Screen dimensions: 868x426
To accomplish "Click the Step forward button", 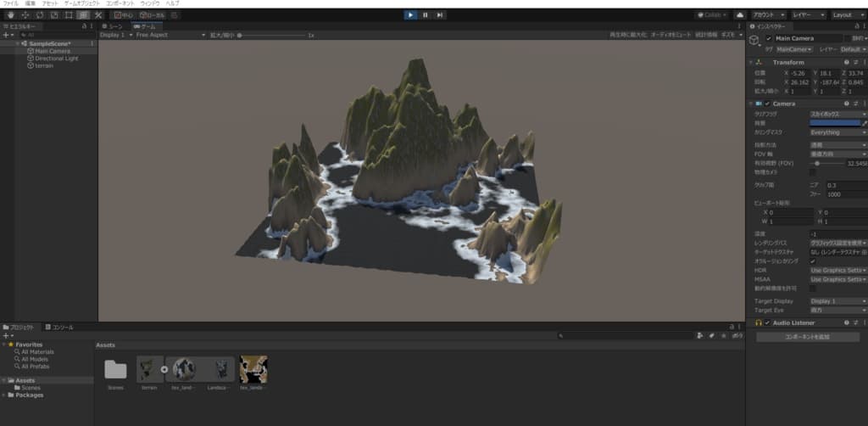I will coord(440,14).
